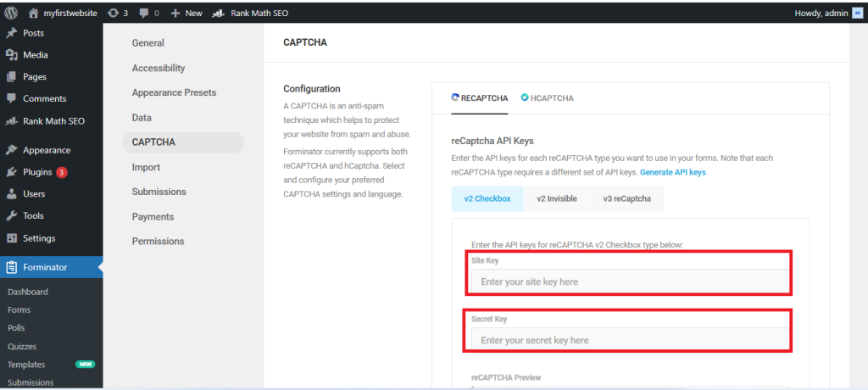Click the hCaptcha logo icon in the tab

tap(524, 97)
